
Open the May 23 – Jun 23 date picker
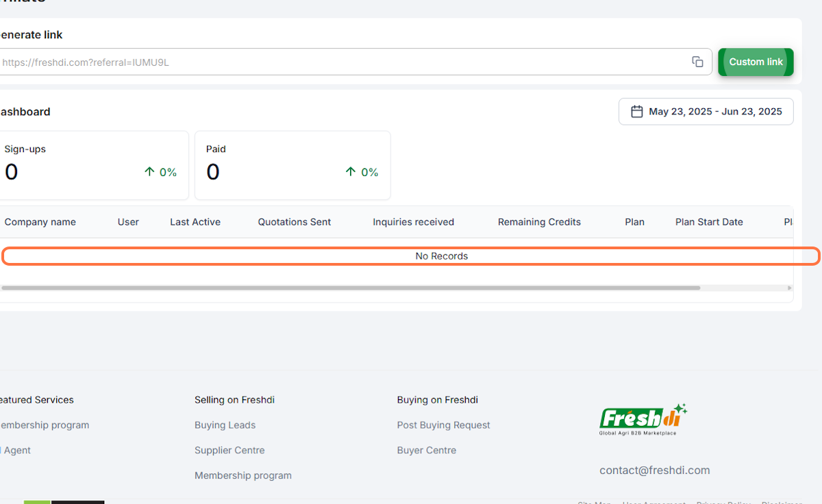[x=714, y=112]
